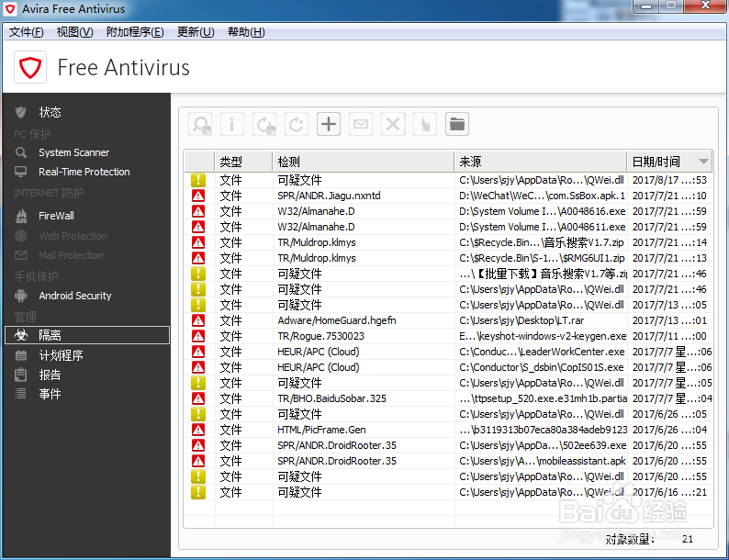Select the SPR/ANDR.DroidRooter.35 row for mobileassistant.apk

449,461
